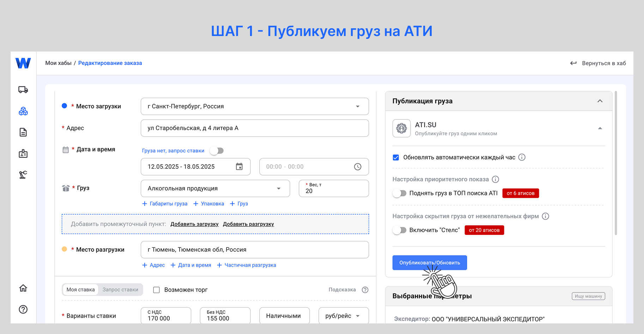The height and width of the screenshot is (334, 644).
Task: Click the Без НДС rate field
Action: [225, 316]
